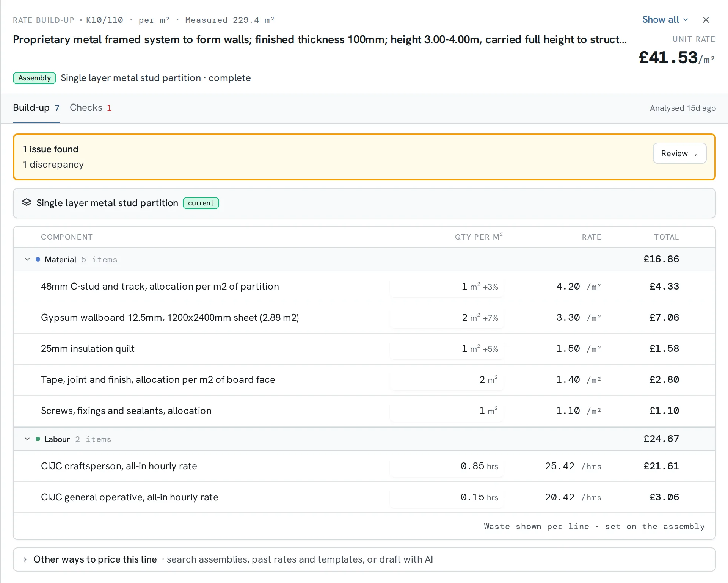This screenshot has width=728, height=583.
Task: Edit quantity for 25mm insulation quilt
Action: 446,349
